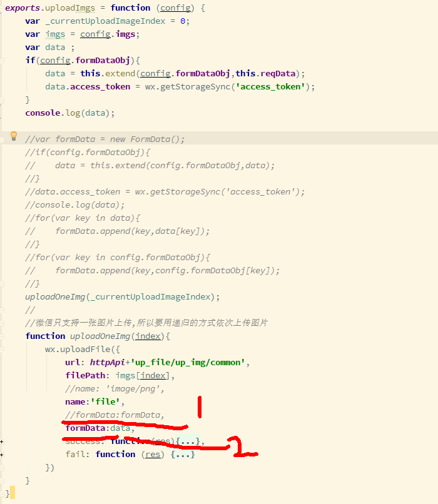The height and width of the screenshot is (504, 438).
Task: Expand the gutter plus on the fail line
Action: click(x=2, y=455)
